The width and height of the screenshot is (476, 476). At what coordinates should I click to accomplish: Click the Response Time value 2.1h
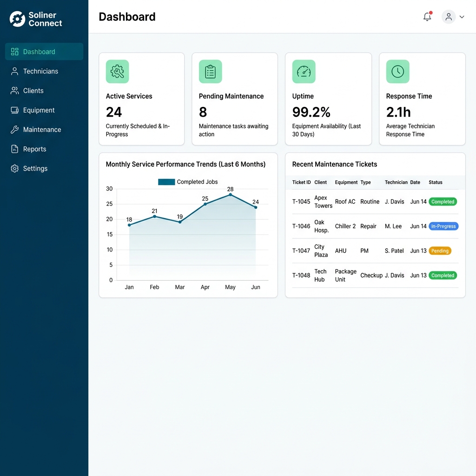click(x=398, y=112)
